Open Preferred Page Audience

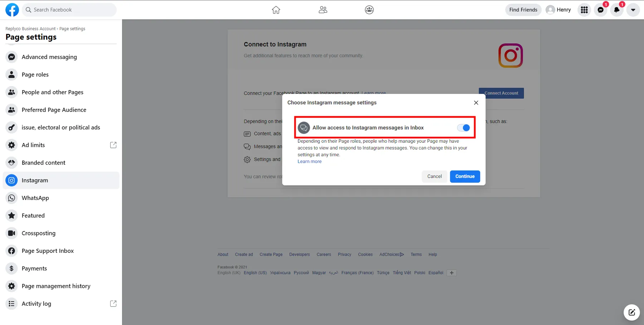[61, 110]
